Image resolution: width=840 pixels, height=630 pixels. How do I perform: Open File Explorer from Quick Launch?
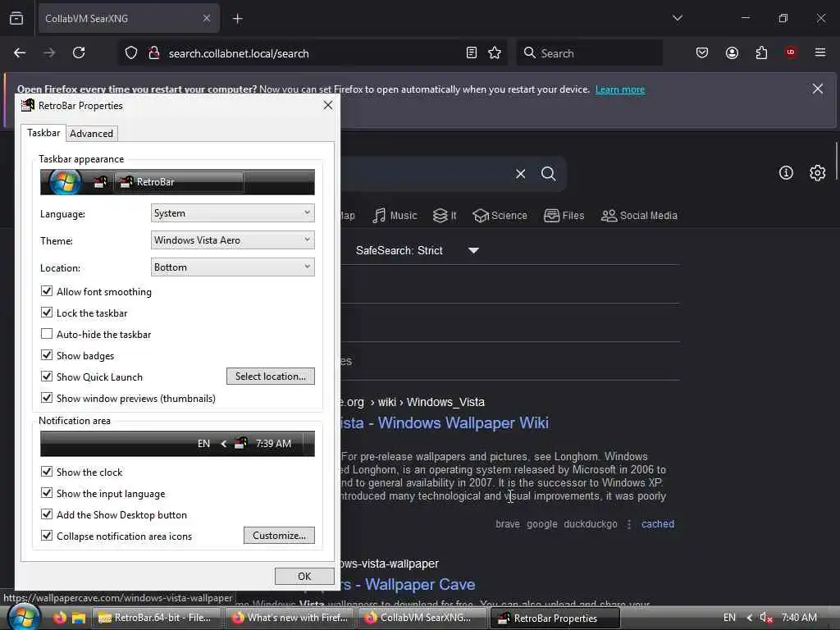point(79,618)
